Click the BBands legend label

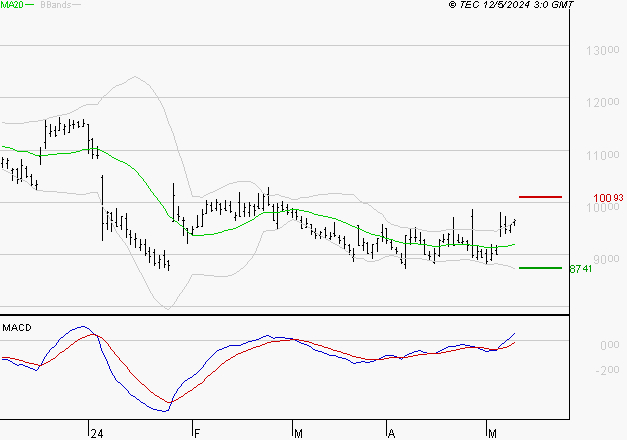tap(56, 5)
